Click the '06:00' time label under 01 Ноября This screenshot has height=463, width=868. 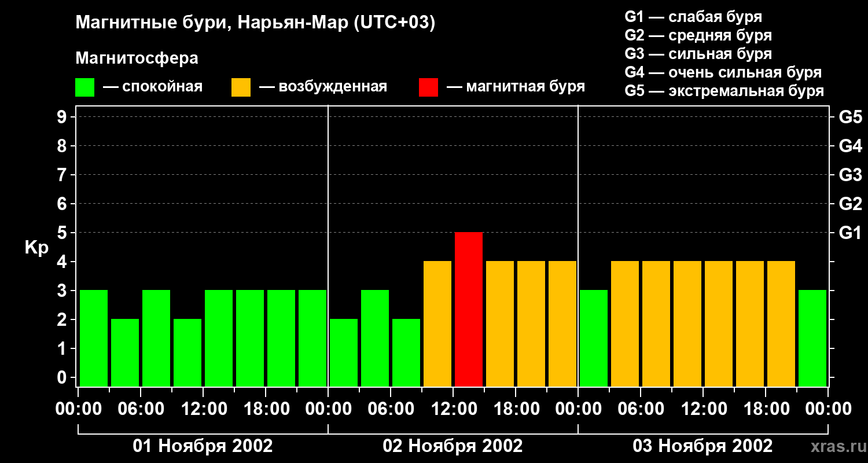click(140, 409)
